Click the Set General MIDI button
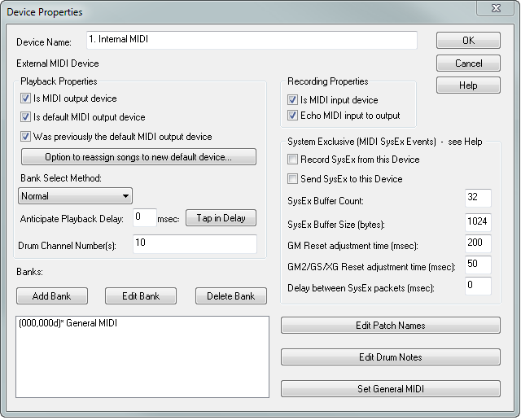This screenshot has width=521, height=420. [x=390, y=389]
